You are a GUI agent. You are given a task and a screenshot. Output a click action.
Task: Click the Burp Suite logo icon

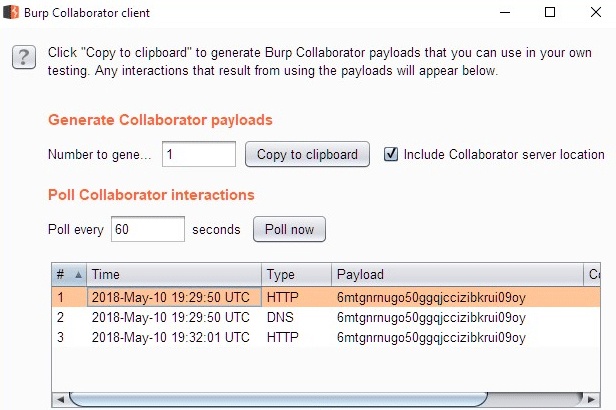pos(11,13)
